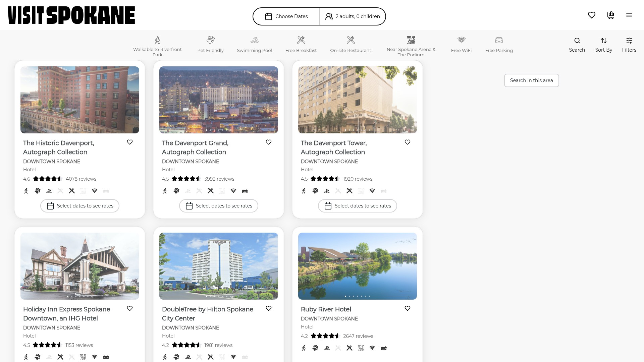Click swimming icon on Davenport Tower card
644x362 pixels.
tap(327, 191)
